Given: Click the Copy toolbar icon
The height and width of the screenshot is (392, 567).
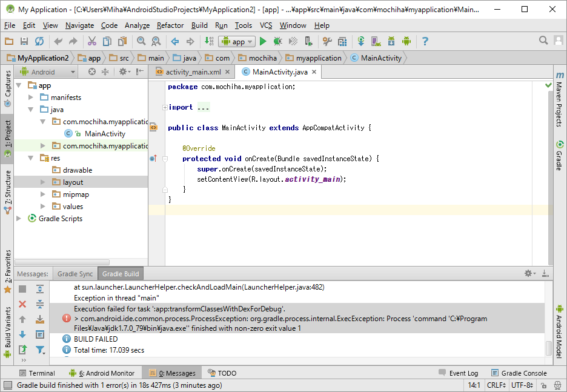Looking at the screenshot, I should (107, 41).
